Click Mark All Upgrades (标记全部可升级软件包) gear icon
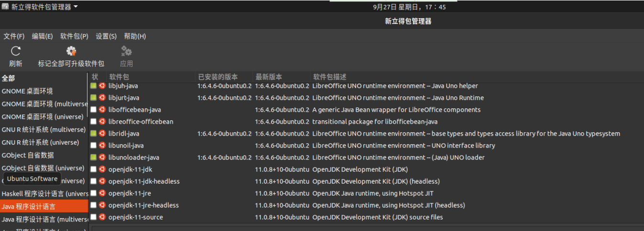644x231 pixels. tap(71, 51)
